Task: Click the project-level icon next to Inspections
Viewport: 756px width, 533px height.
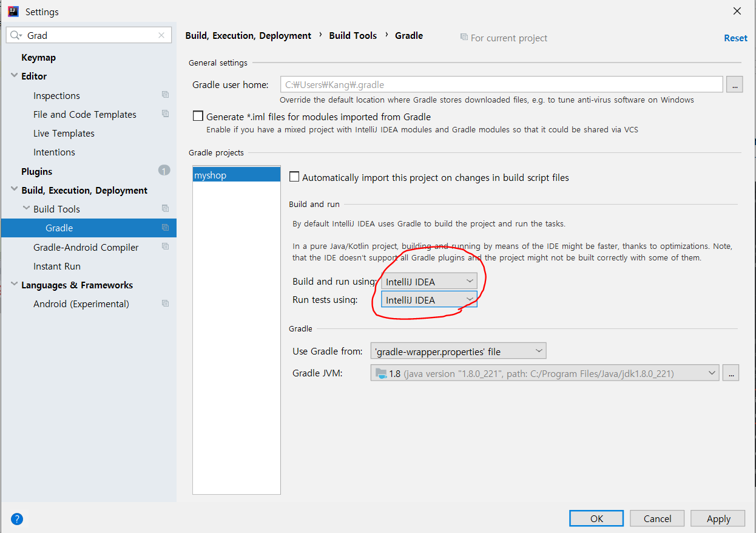Action: click(165, 95)
